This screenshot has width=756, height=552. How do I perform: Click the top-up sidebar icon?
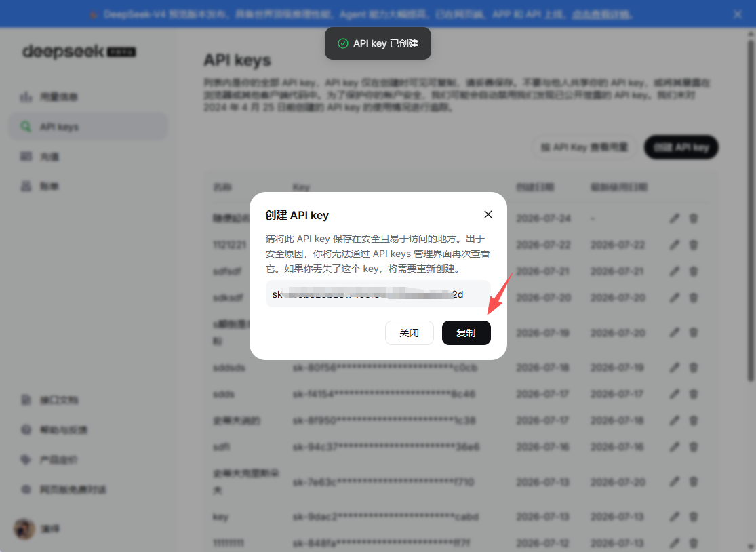26,156
